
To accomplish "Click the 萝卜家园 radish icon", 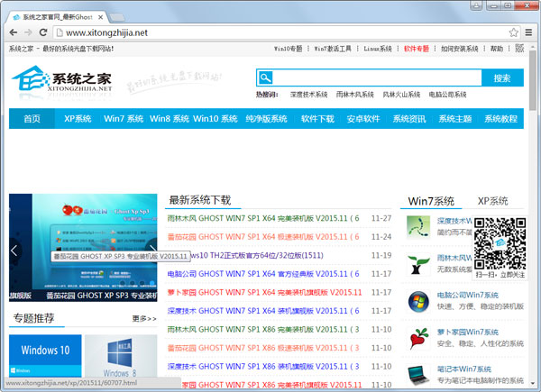I will (x=418, y=339).
